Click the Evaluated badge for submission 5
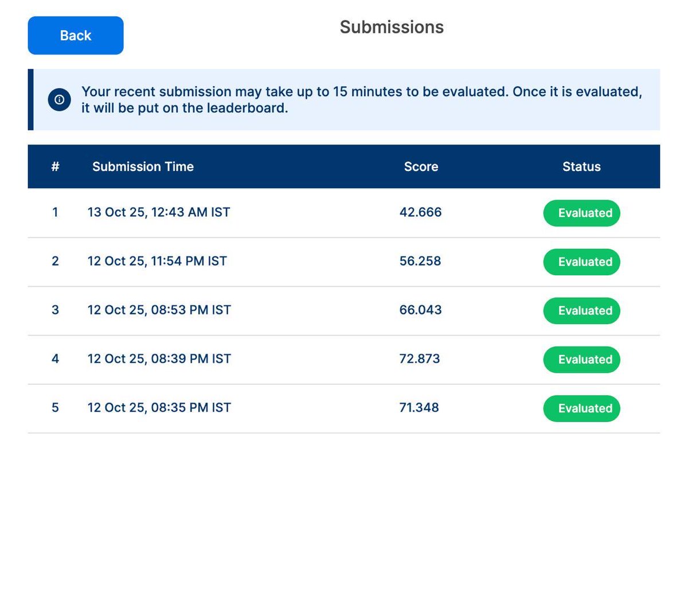The image size is (688, 616). click(581, 408)
